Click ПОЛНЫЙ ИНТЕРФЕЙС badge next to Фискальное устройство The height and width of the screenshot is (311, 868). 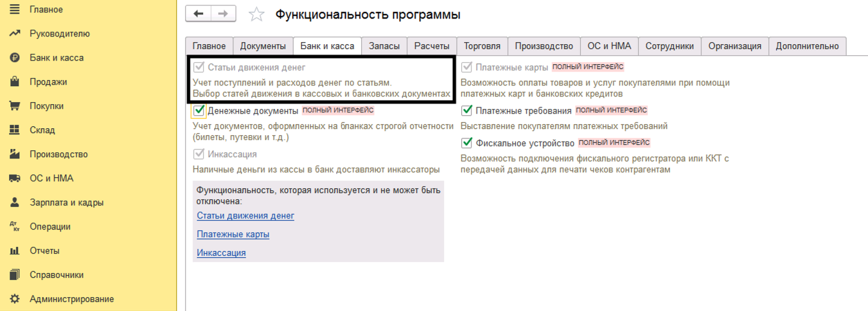pyautogui.click(x=614, y=143)
